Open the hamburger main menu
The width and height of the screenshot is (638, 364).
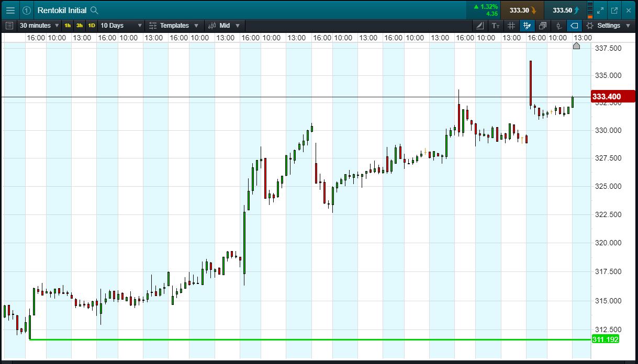pos(10,10)
